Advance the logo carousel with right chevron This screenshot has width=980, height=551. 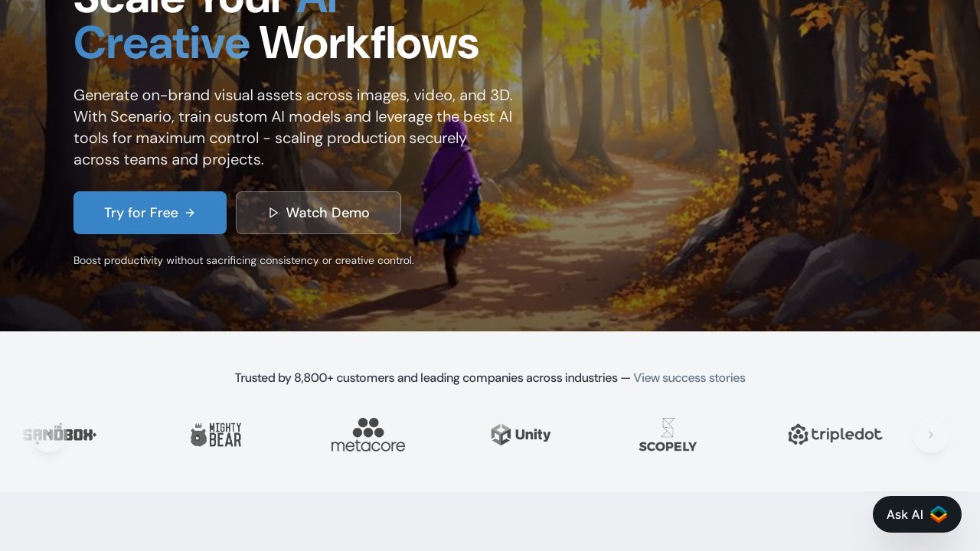[931, 435]
